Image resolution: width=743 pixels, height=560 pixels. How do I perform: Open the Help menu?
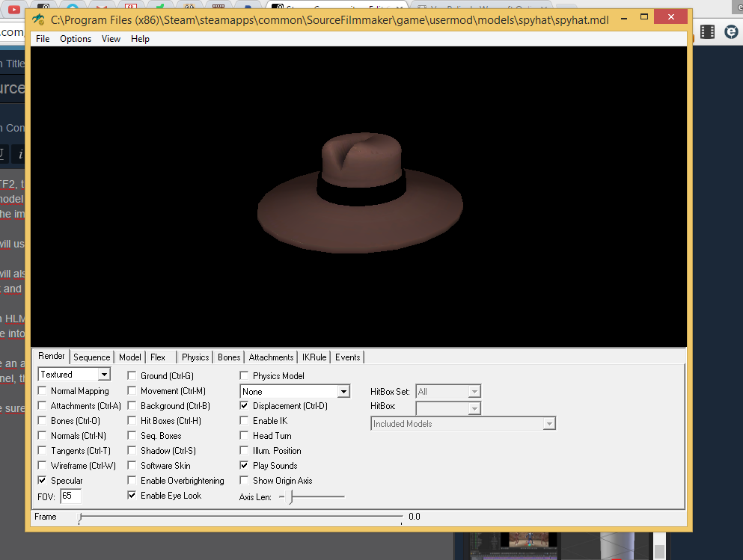(140, 39)
